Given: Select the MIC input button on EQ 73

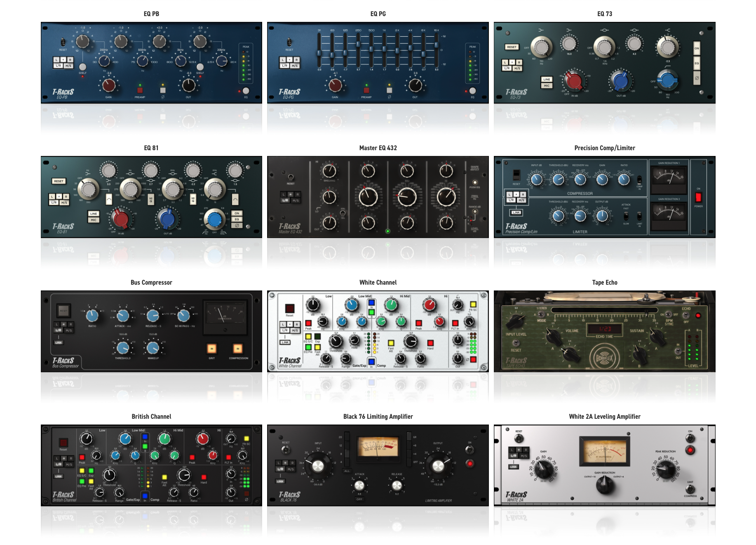Looking at the screenshot, I should [547, 85].
